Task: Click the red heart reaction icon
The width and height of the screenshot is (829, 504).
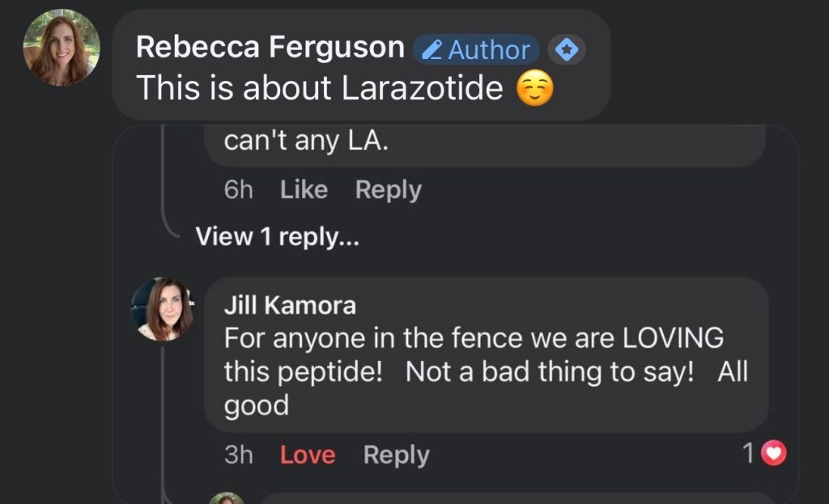Action: click(x=775, y=455)
